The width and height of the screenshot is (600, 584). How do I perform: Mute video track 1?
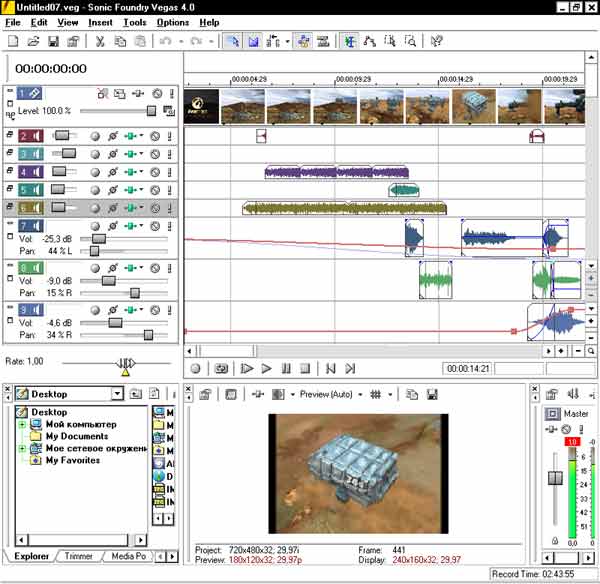click(x=157, y=93)
